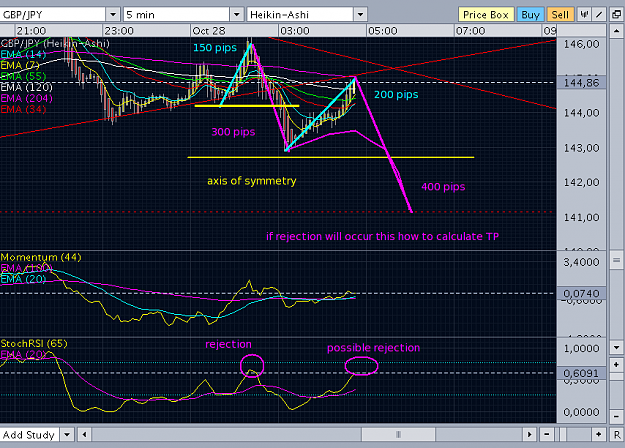625x448 pixels.
Task: Click the 1,0000 StochRSI axis label
Action: [581, 348]
